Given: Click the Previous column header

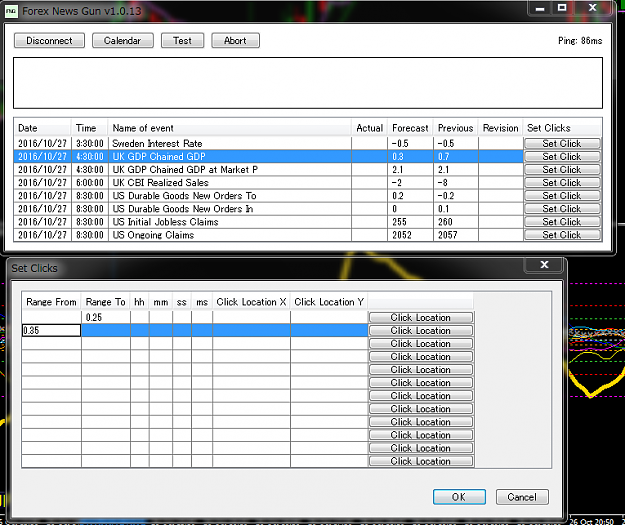Looking at the screenshot, I should [456, 128].
